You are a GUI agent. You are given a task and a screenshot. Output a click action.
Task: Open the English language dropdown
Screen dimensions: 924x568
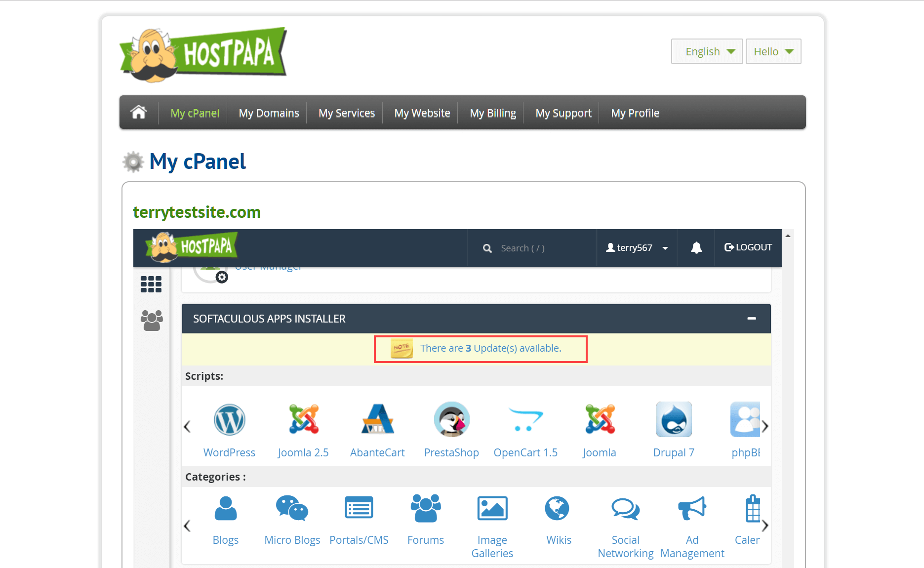coord(707,51)
